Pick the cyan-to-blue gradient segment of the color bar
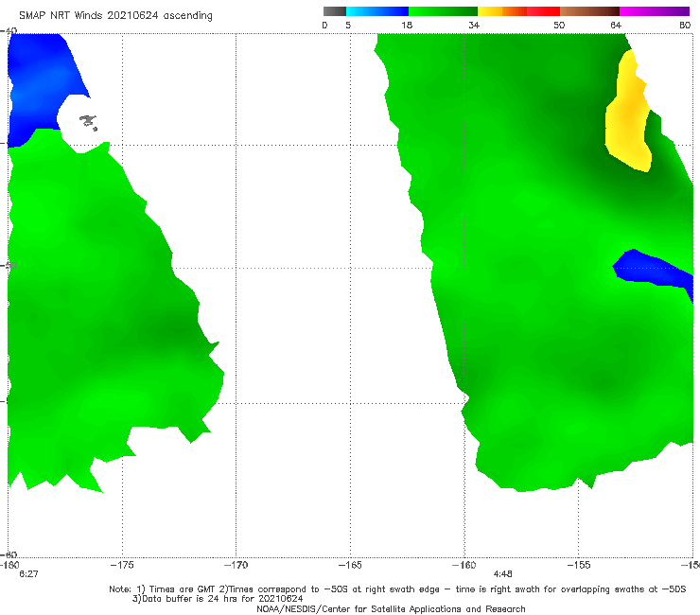The height and width of the screenshot is (615, 700). click(377, 11)
